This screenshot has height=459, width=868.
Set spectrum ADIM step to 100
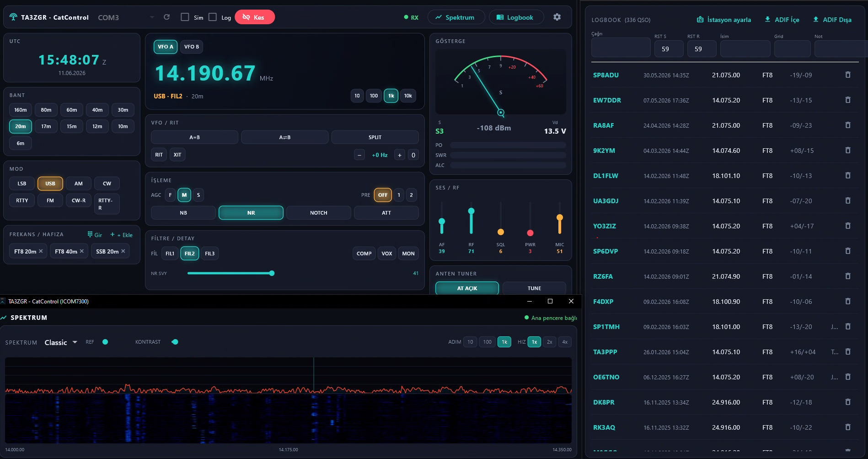tap(488, 342)
